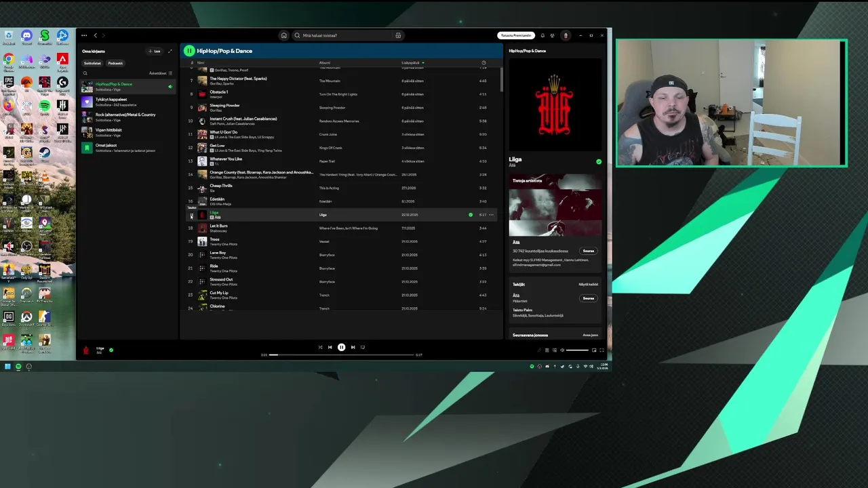Open 'Omat jaksot' in library
The width and height of the screenshot is (868, 488).
(x=127, y=147)
